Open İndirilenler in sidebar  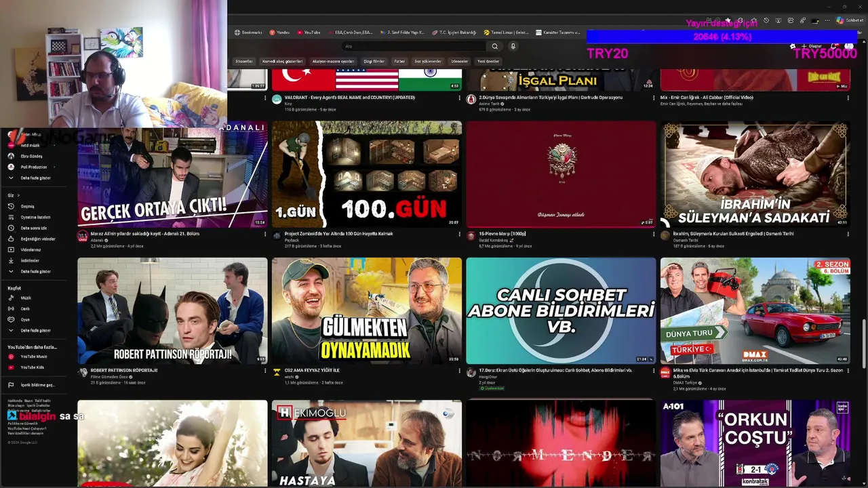click(x=30, y=260)
